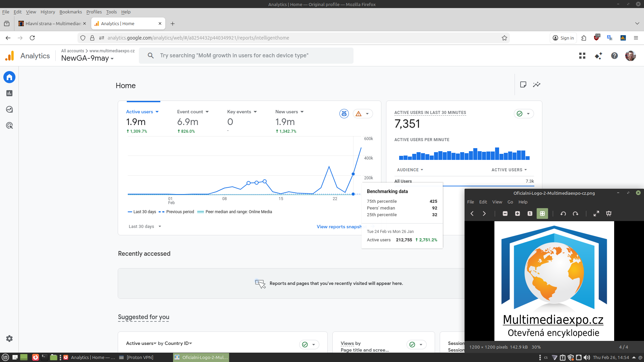
Task: Open the NewGA-9may property selector
Action: 88,58
